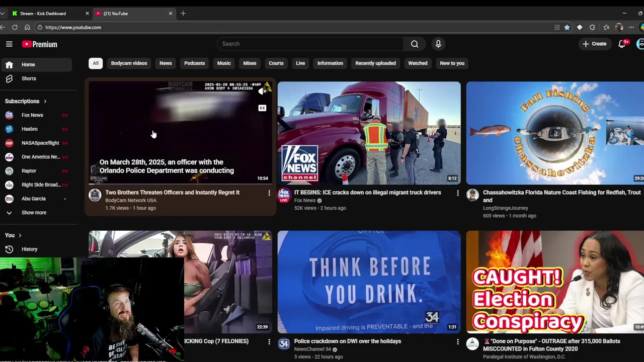
Task: Open "Two Brothers Threaten Officers" video title
Action: (x=173, y=193)
